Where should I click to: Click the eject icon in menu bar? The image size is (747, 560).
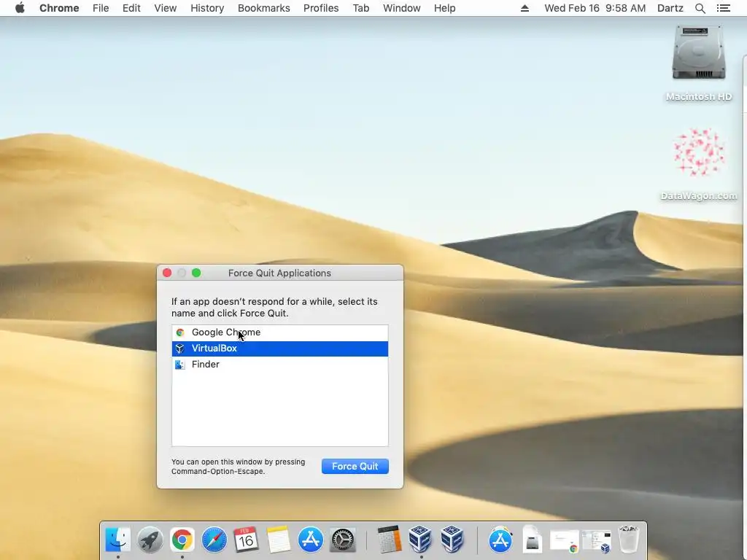click(x=525, y=8)
